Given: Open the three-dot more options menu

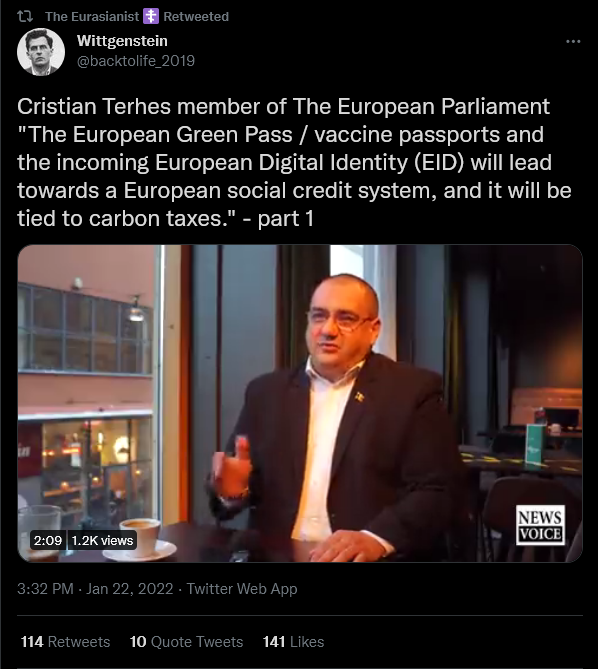Looking at the screenshot, I should (x=573, y=41).
